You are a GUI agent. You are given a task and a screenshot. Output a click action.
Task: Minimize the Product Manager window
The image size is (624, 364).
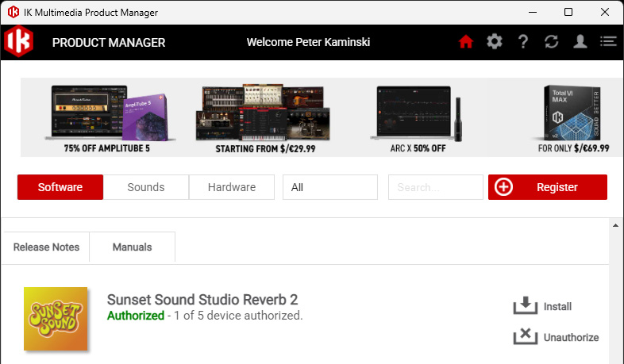point(533,12)
